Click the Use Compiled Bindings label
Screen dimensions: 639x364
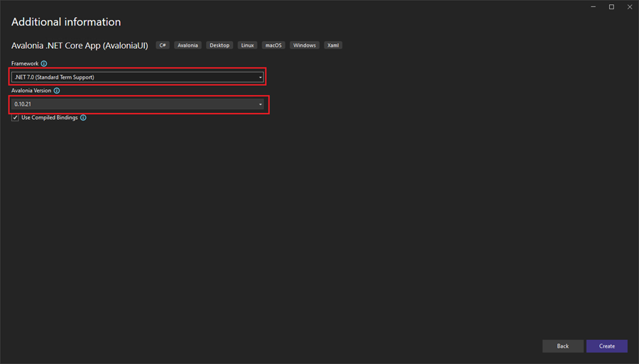pos(50,118)
